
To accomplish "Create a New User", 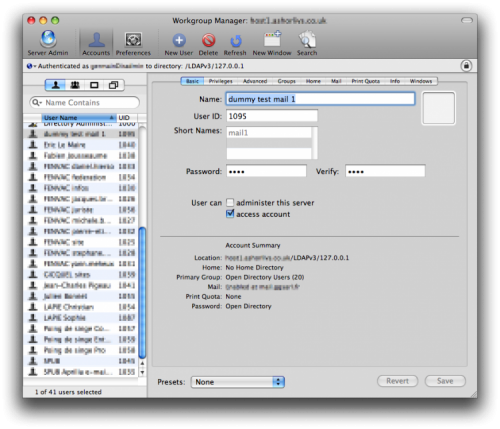I will (179, 43).
